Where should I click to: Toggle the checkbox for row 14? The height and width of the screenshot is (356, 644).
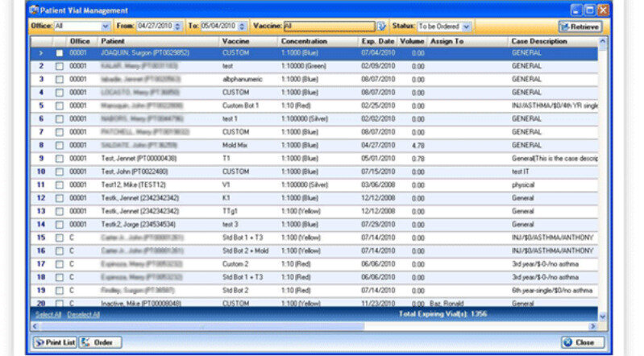click(x=59, y=224)
